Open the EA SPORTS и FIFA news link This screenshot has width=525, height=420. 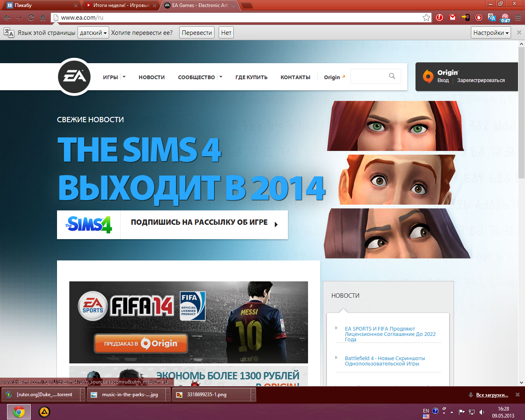coord(390,334)
